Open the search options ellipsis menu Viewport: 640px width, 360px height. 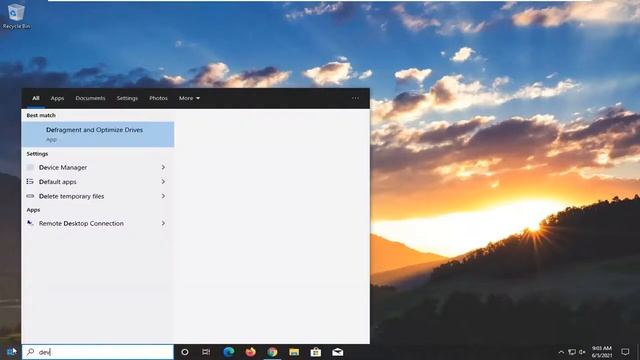356,98
